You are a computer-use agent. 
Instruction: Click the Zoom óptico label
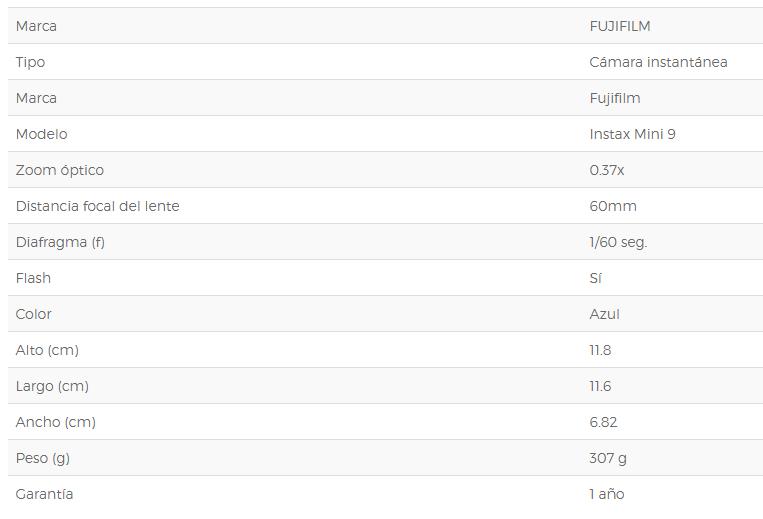coord(59,170)
